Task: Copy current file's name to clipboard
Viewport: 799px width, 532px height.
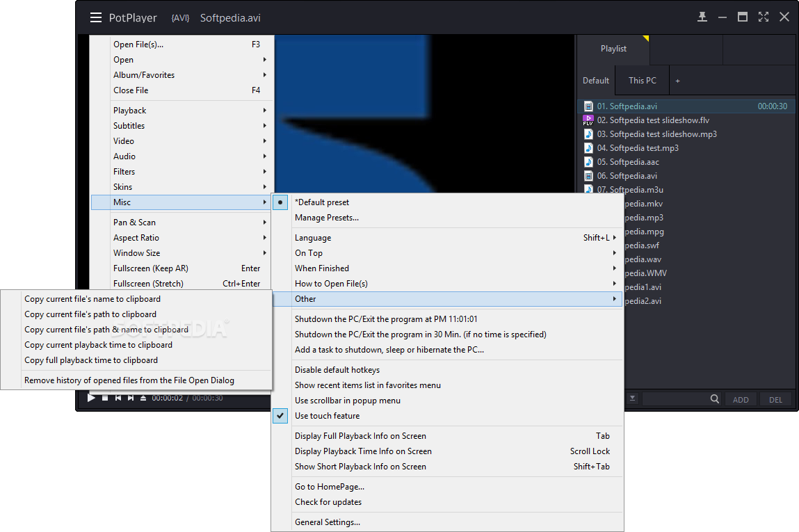Action: (136, 299)
